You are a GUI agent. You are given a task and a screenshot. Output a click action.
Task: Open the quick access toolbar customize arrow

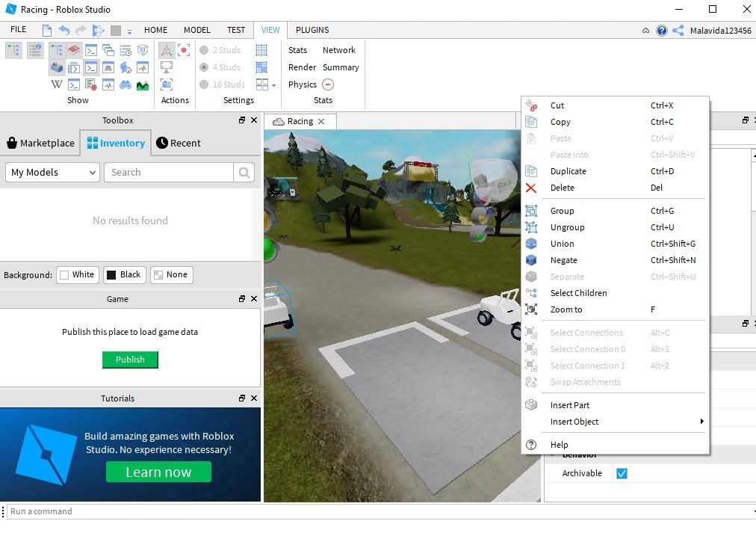(x=129, y=31)
